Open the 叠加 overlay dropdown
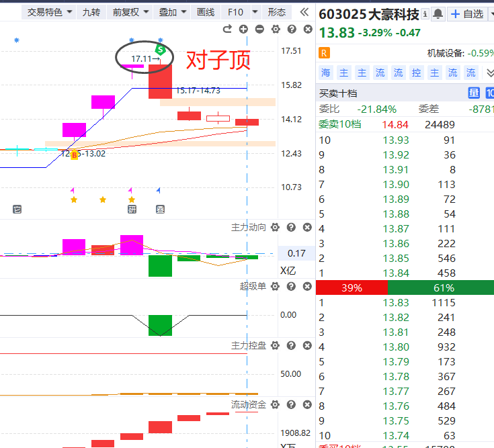 click(172, 12)
